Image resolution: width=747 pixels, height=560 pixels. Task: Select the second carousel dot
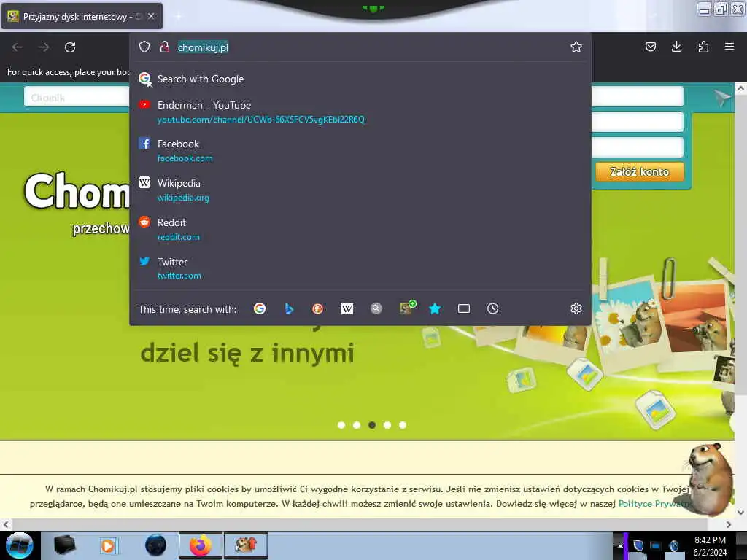[356, 425]
